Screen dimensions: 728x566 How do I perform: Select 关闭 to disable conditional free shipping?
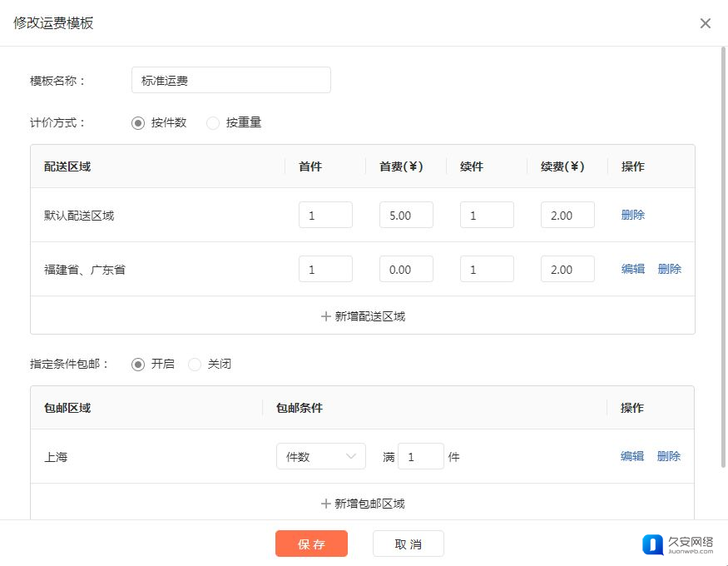(x=195, y=365)
